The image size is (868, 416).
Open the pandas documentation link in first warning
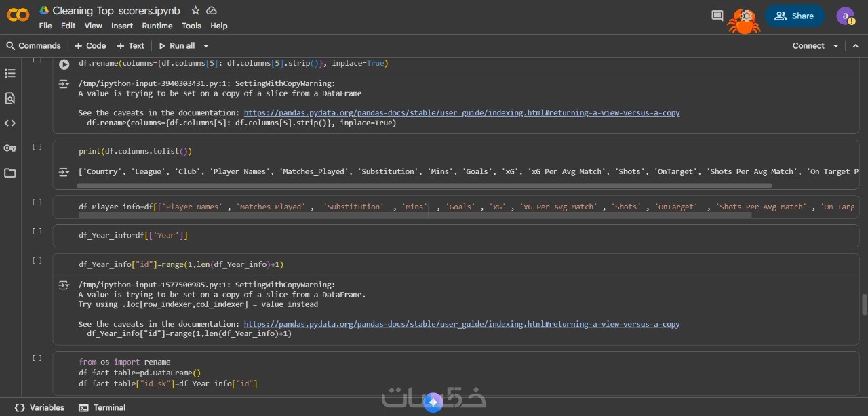(x=461, y=113)
